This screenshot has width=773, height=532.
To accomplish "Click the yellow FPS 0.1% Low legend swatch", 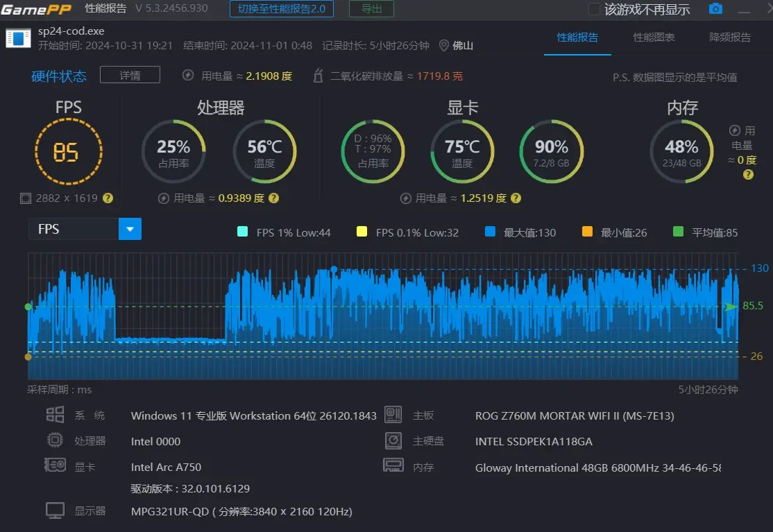I will pos(362,232).
